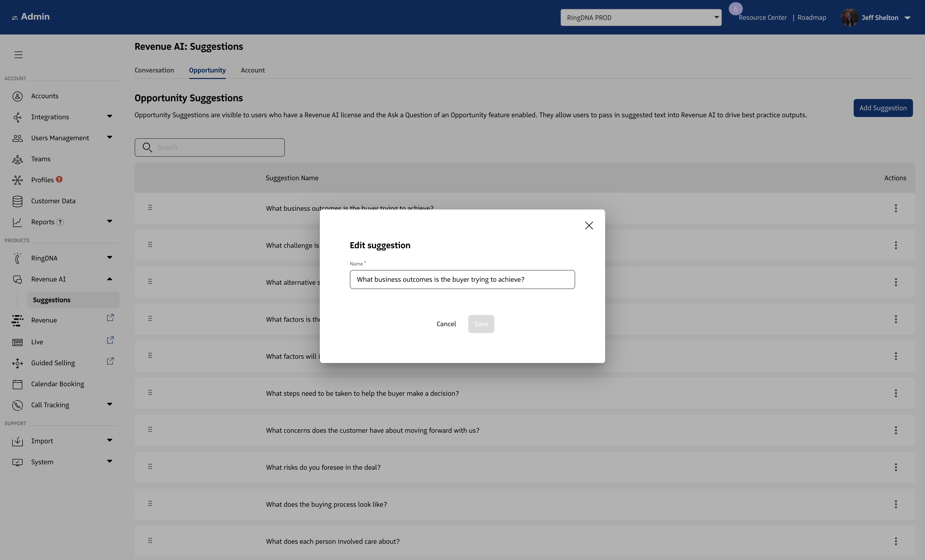Viewport: 925px width, 560px height.
Task: Click the Customer Data database icon
Action: point(17,201)
